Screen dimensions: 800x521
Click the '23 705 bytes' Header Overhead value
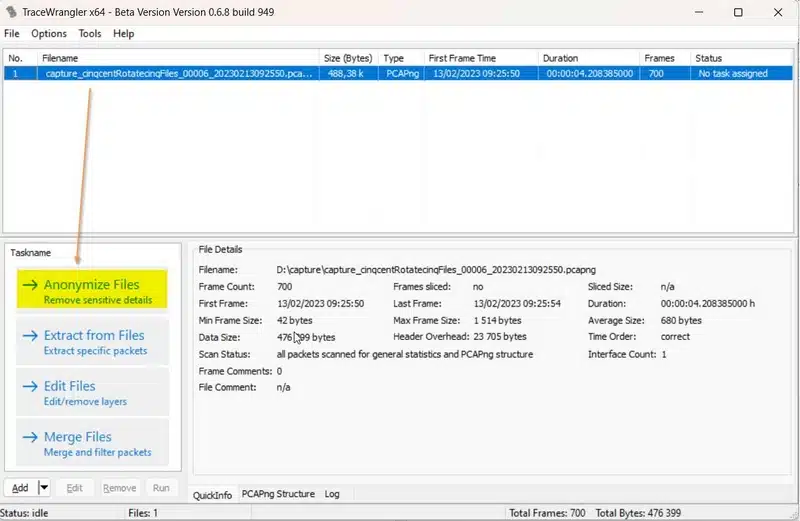click(x=500, y=337)
